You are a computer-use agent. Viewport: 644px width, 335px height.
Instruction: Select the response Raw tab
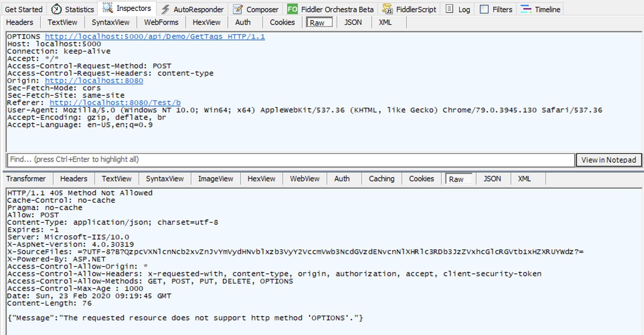coord(459,179)
